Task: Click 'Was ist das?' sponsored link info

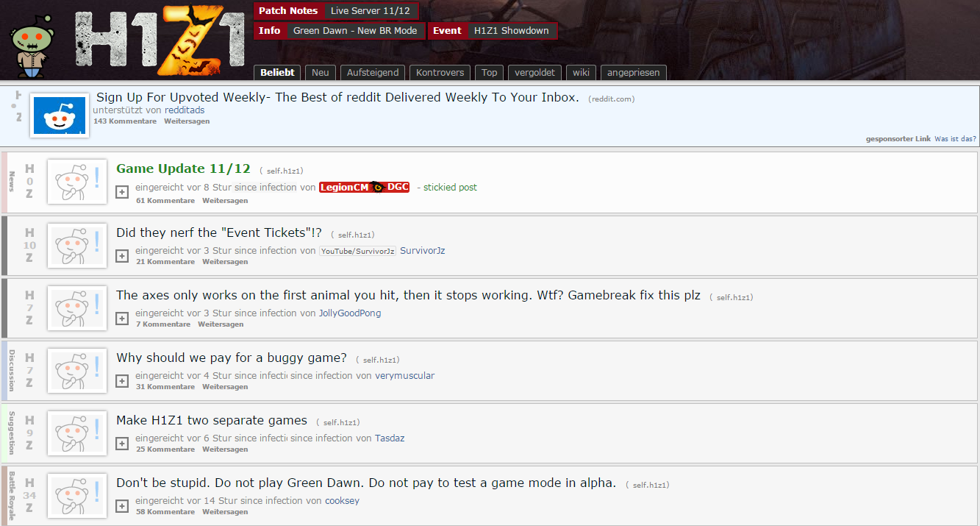Action: point(955,139)
